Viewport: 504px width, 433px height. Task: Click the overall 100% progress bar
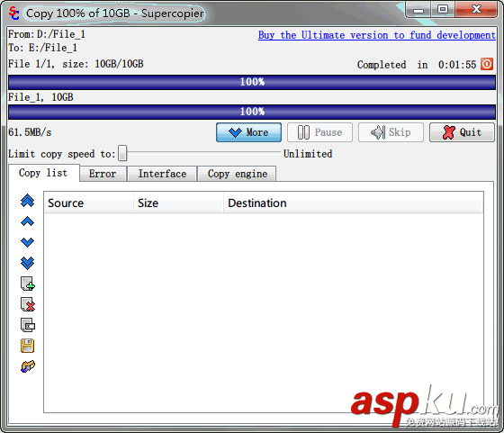click(252, 82)
